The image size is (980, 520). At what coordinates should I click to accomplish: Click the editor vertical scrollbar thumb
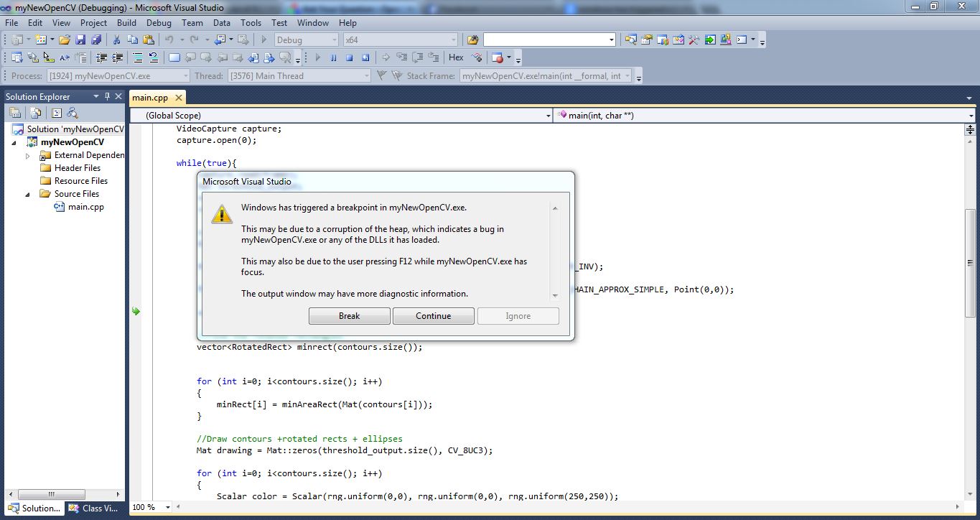tap(970, 263)
